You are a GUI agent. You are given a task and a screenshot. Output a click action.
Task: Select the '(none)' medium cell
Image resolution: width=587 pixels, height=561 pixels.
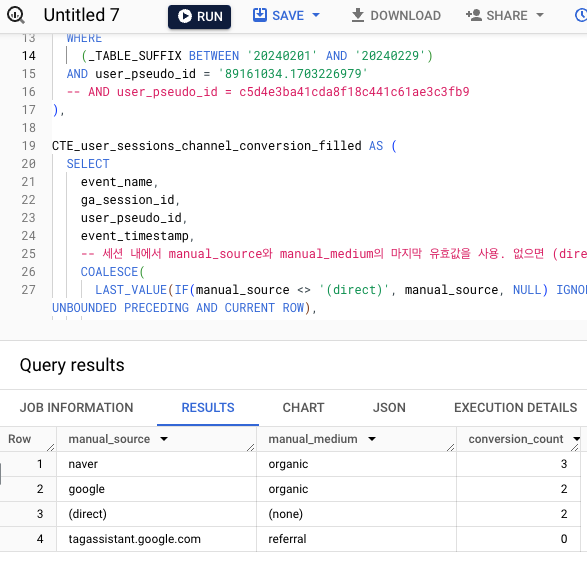(356, 514)
